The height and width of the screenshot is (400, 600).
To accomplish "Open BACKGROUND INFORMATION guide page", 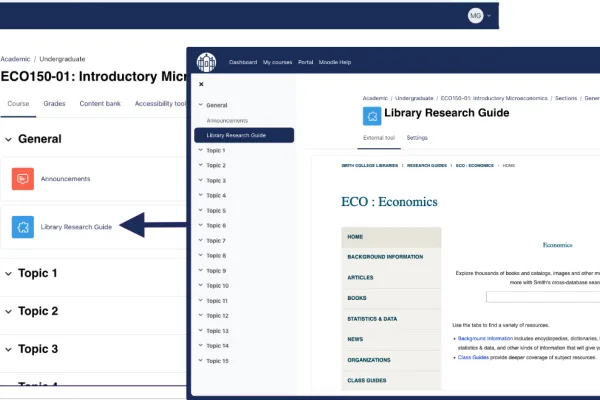I will 391,257.
